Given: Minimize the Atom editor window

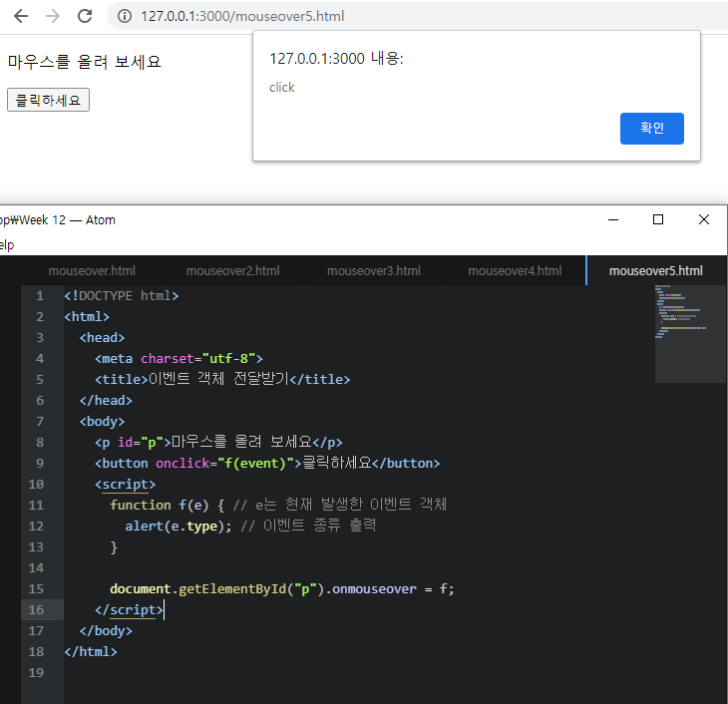Looking at the screenshot, I should [x=611, y=219].
